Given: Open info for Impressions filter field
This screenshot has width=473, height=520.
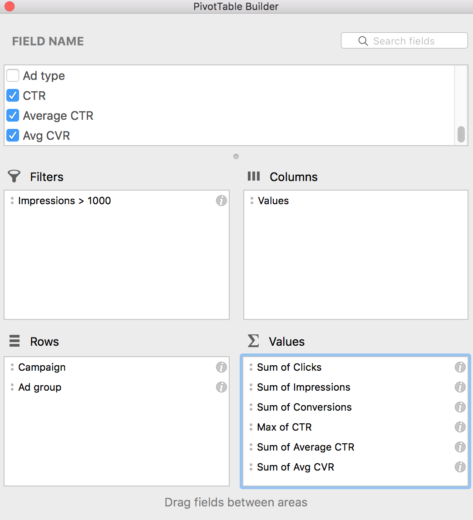Looking at the screenshot, I should (x=221, y=201).
